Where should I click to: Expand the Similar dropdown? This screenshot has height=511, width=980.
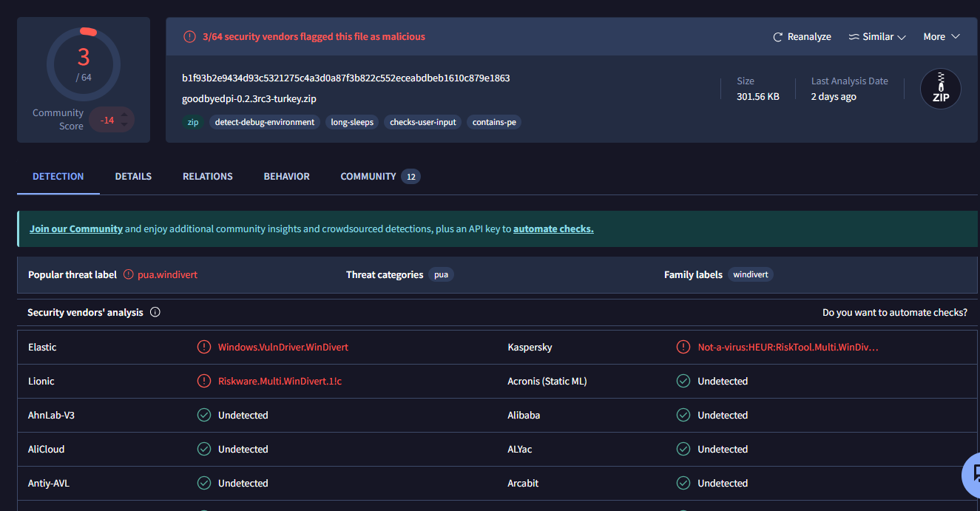click(x=877, y=37)
